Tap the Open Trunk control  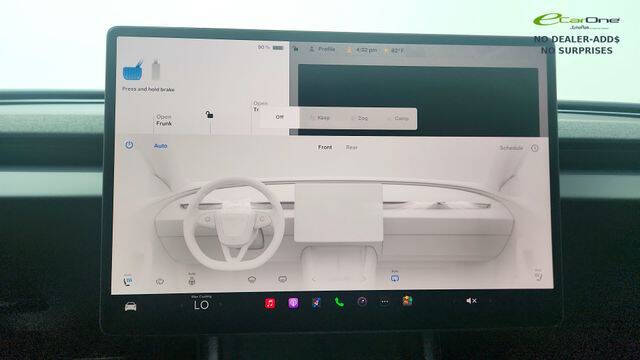(259, 106)
